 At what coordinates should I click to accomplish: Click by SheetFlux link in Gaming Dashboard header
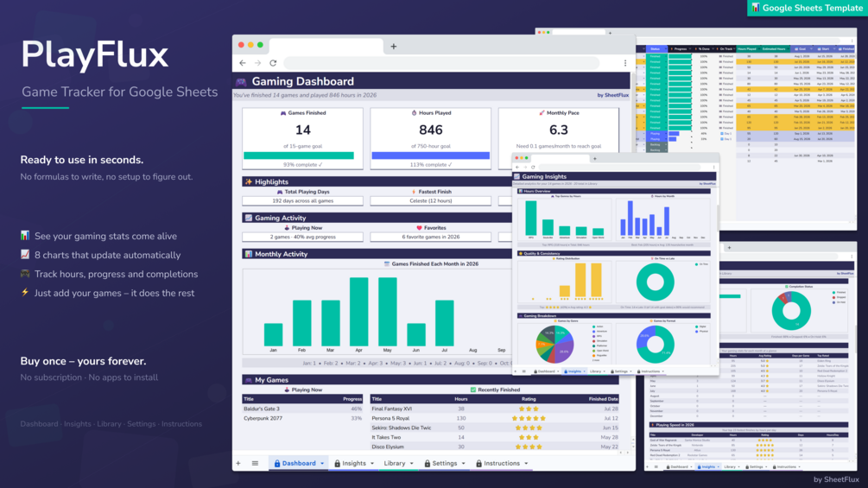[x=613, y=95]
